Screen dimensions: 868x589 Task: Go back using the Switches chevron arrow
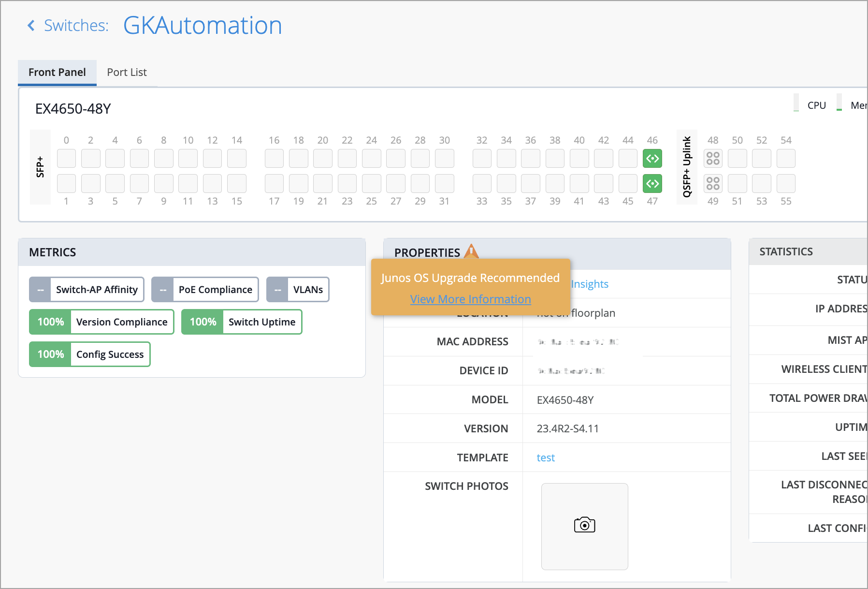pos(31,26)
